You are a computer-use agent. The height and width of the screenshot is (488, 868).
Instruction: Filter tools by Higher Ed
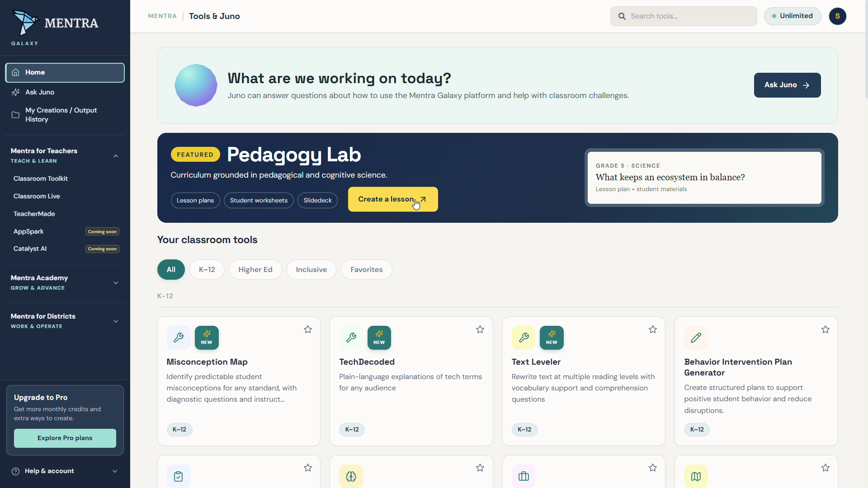click(255, 270)
